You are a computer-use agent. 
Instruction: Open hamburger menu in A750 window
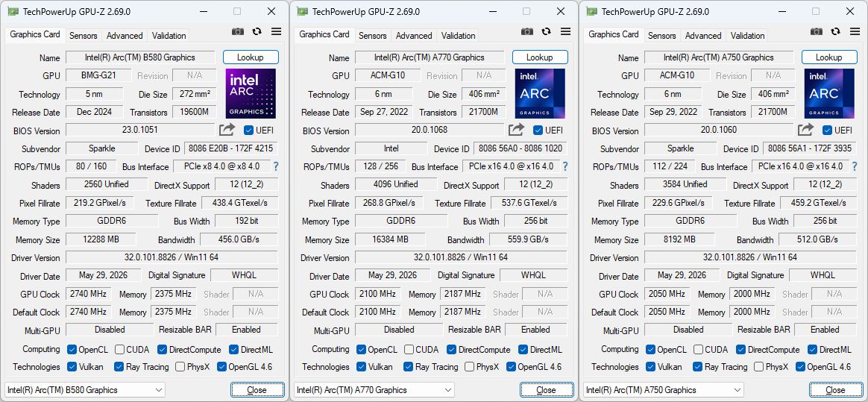(855, 31)
